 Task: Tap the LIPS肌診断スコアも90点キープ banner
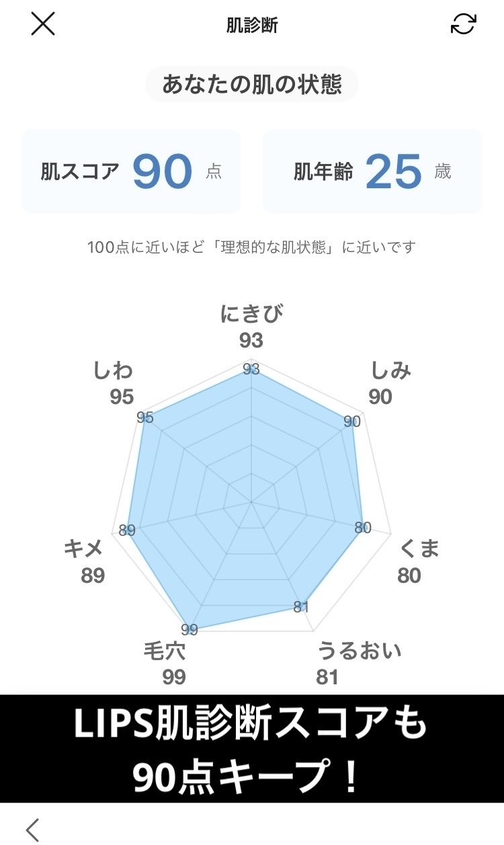point(252,749)
